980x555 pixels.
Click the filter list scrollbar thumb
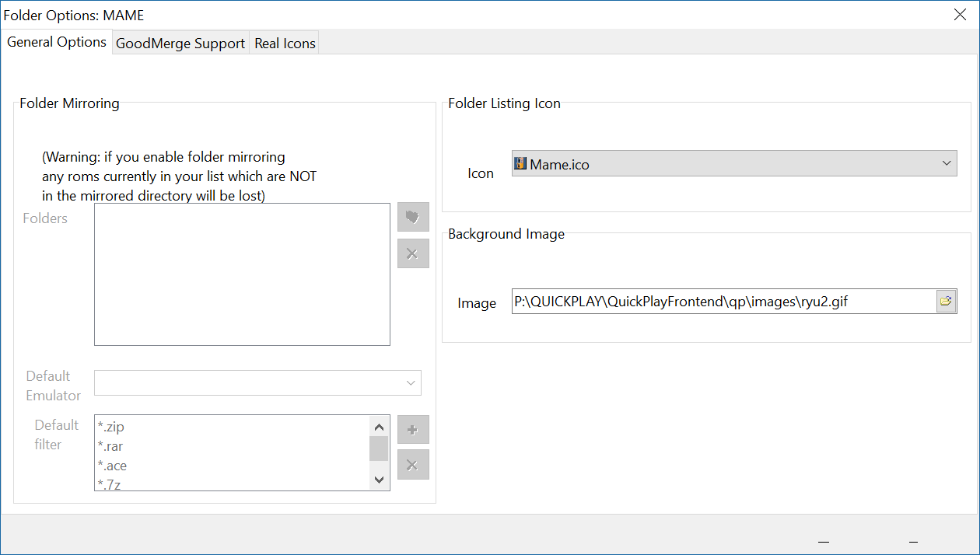[x=379, y=449]
